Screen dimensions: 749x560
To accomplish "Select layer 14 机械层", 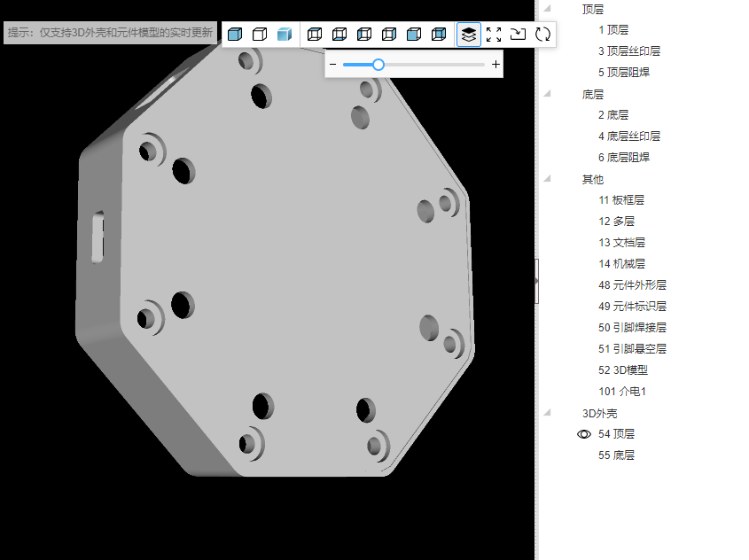I will coord(621,264).
